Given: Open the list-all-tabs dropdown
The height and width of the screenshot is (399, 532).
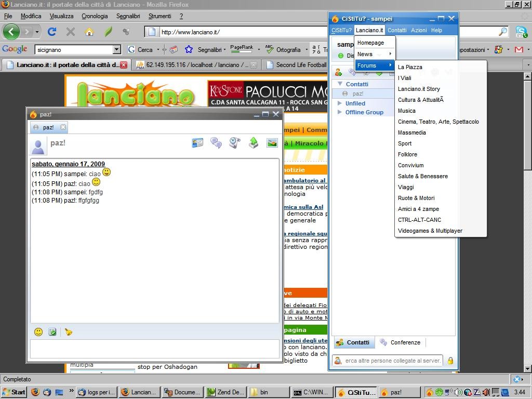Looking at the screenshot, I should 528,64.
